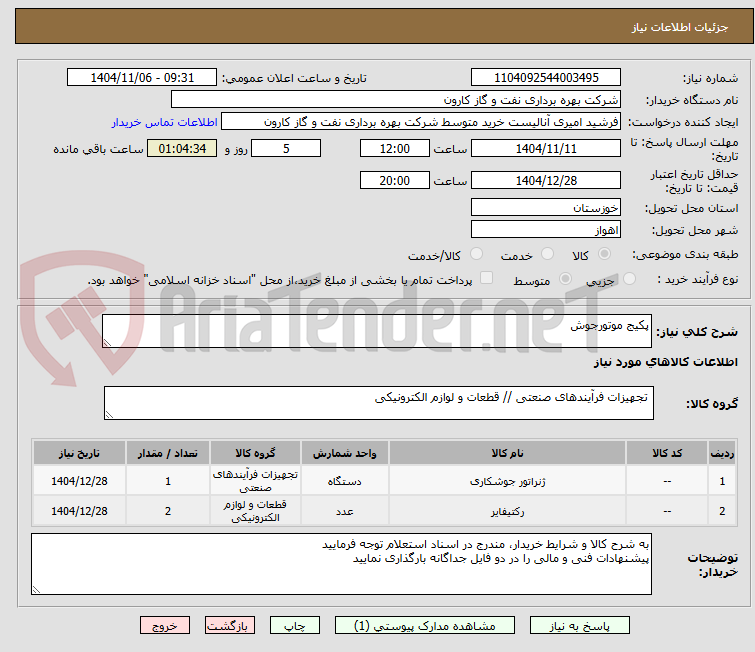The image size is (755, 652).
Task: Click the quantity 1 cell for ژنراتور جوشکاری
Action: click(x=168, y=481)
